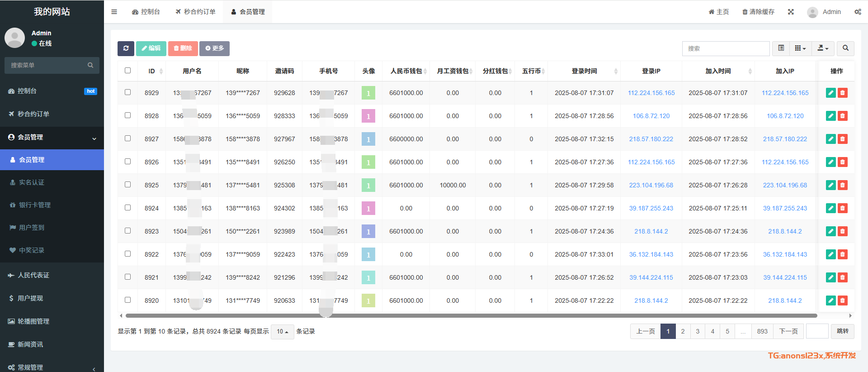
Task: Click the 下一页 next page button
Action: tap(788, 331)
